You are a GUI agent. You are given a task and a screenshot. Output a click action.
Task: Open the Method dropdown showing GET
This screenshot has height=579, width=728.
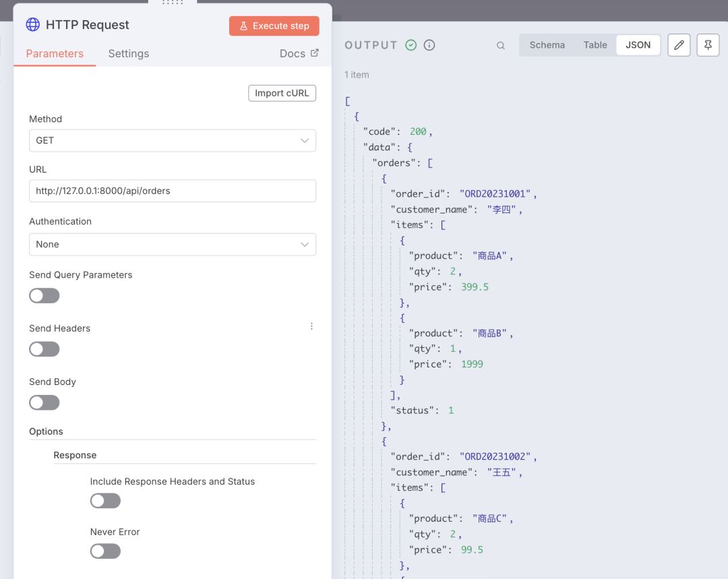tap(172, 141)
